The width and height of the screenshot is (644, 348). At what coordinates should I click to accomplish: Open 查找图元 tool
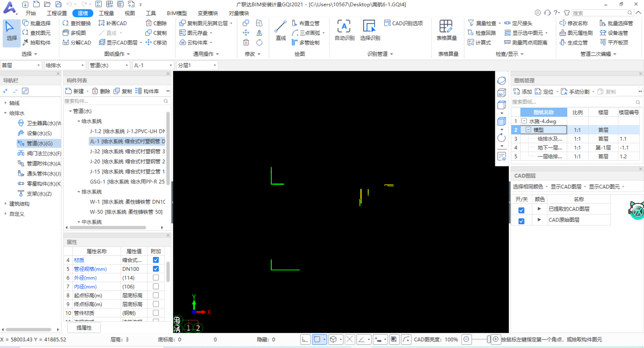point(37,33)
